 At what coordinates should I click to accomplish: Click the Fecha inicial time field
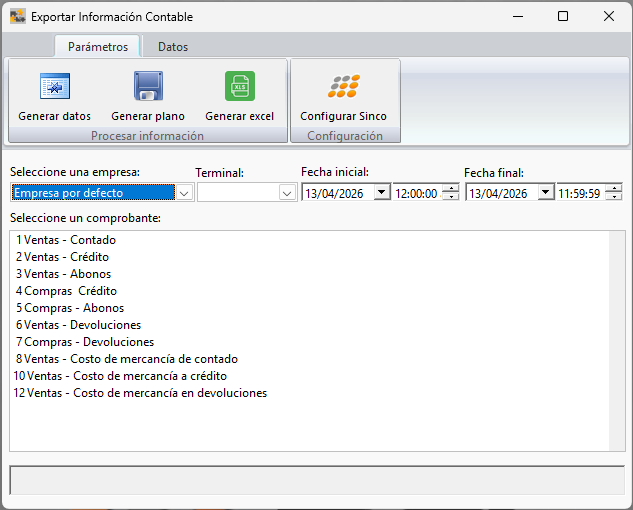[417, 193]
